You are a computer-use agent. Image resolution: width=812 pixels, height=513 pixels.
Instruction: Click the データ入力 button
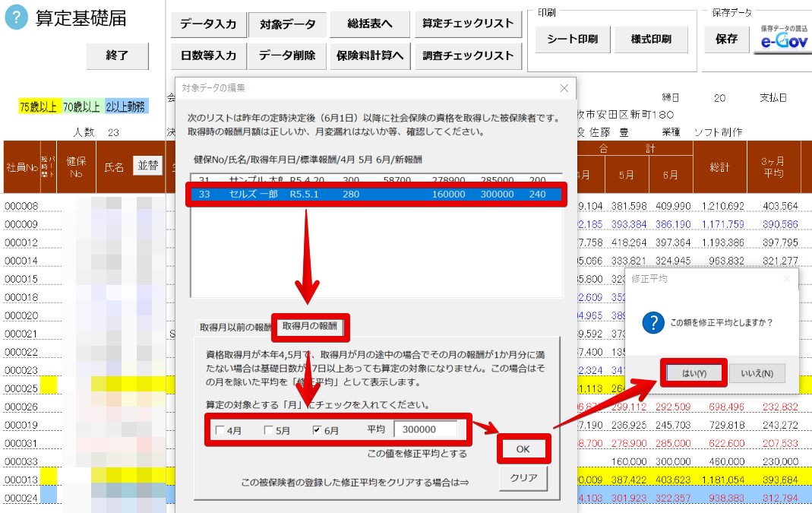(208, 24)
